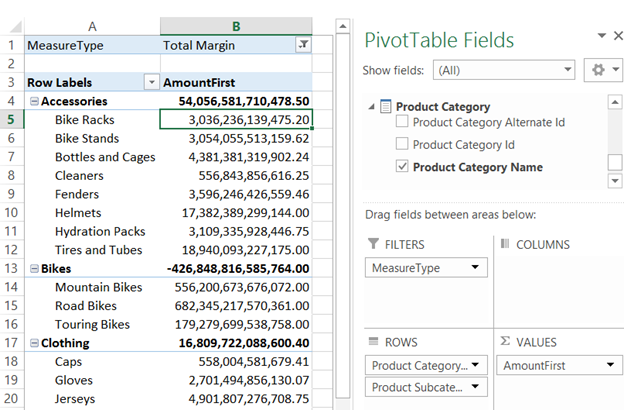Open the Total Margin filter dropdown in B1
This screenshot has width=624, height=410.
[x=304, y=45]
